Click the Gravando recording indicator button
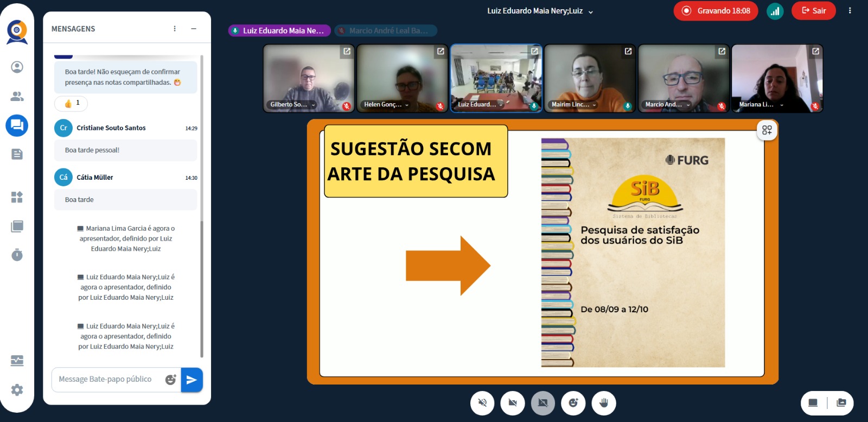This screenshot has width=868, height=422. (716, 11)
